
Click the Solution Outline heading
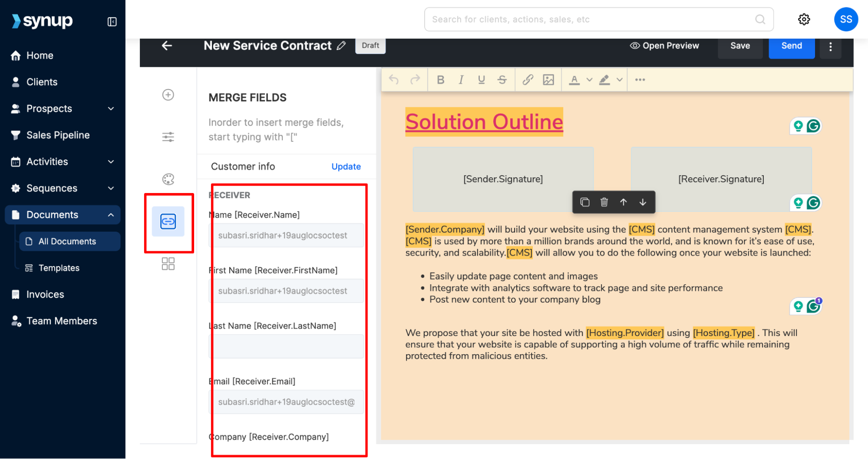(484, 122)
